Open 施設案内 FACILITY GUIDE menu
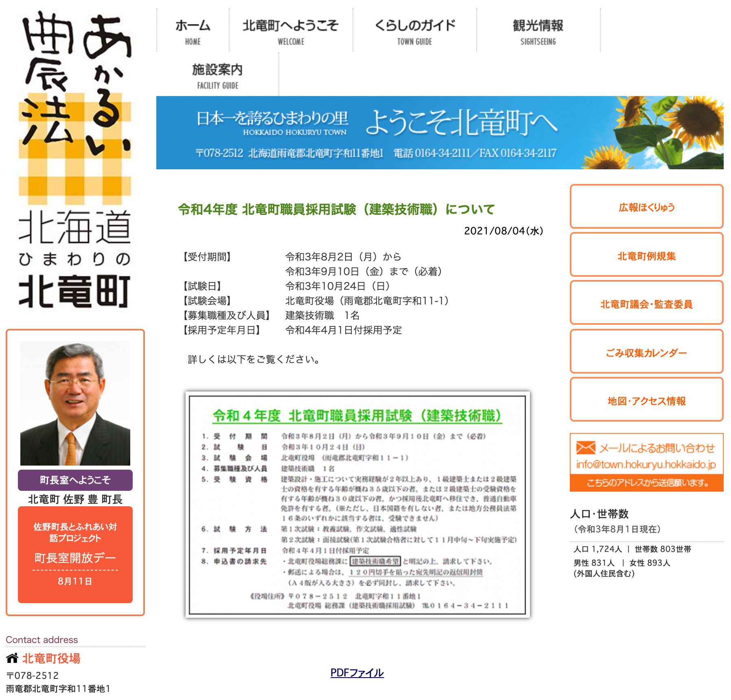Image resolution: width=731 pixels, height=700 pixels. pyautogui.click(x=217, y=75)
